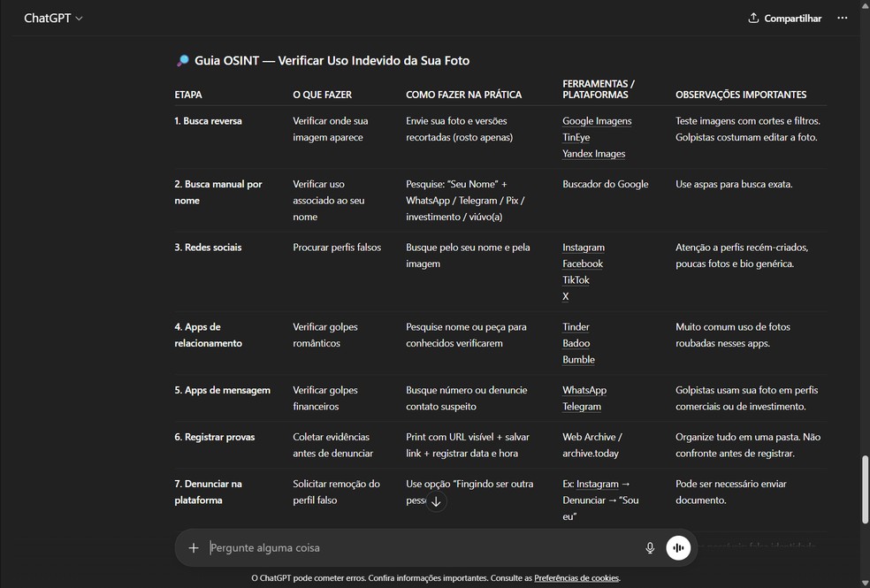Viewport: 870px width, 588px height.
Task: Click the share upload icon
Action: coord(753,18)
